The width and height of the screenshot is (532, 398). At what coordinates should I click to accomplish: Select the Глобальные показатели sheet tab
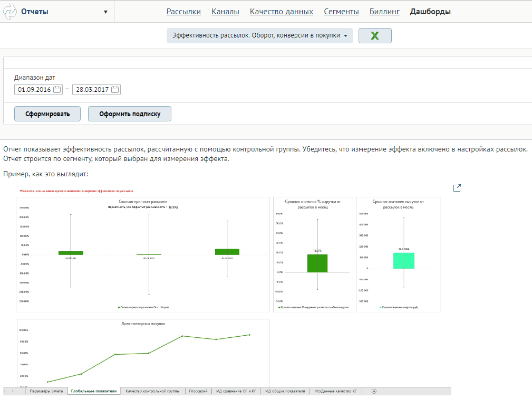[x=94, y=391]
